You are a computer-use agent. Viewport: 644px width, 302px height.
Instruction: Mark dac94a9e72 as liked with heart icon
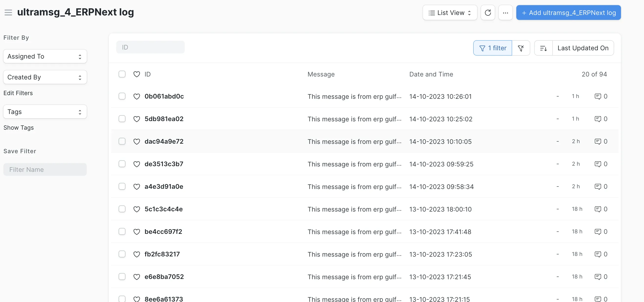coord(137,141)
